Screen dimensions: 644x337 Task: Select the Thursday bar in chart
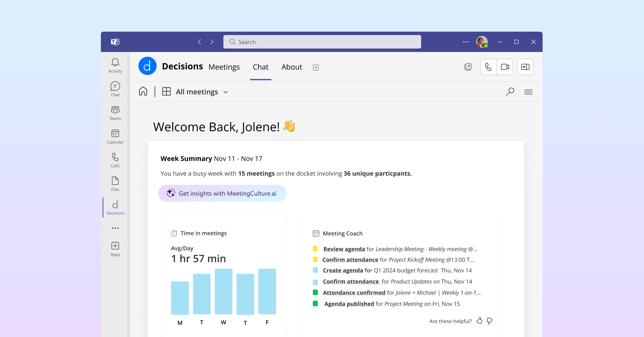tap(245, 294)
